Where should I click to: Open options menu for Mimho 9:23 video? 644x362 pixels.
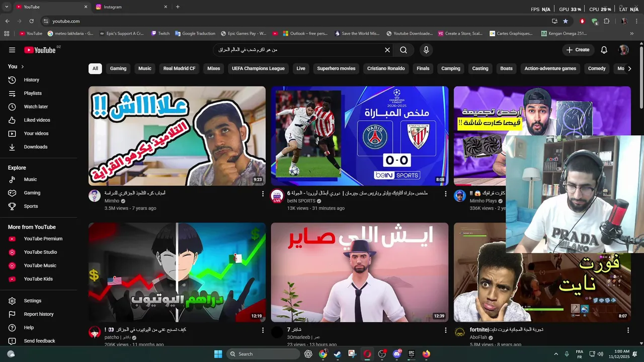pos(263,194)
